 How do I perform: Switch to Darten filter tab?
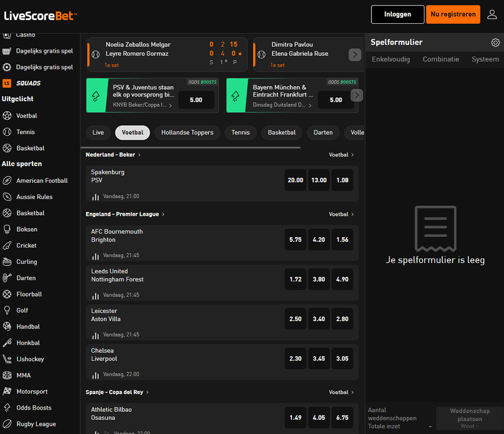[323, 132]
